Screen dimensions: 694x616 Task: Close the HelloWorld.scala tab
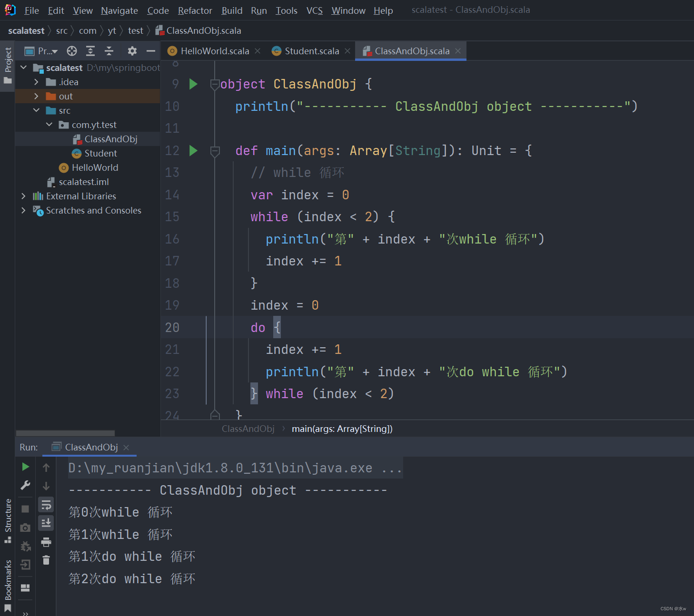point(258,51)
